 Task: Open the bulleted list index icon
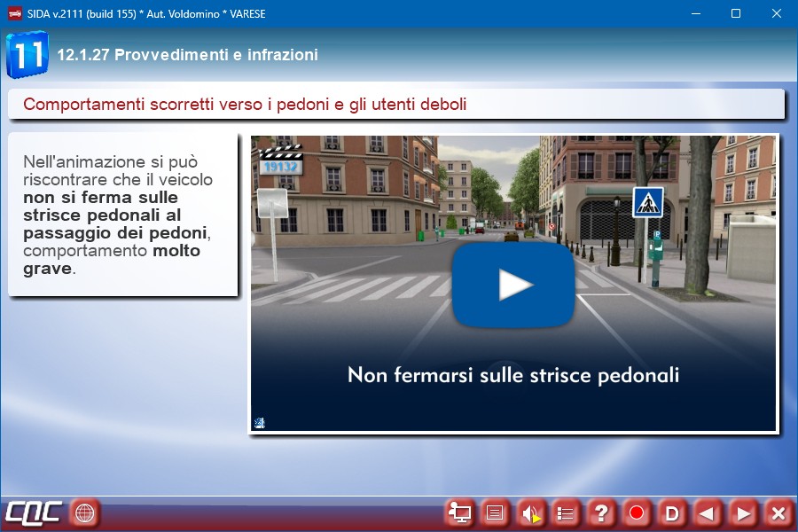coord(566,512)
